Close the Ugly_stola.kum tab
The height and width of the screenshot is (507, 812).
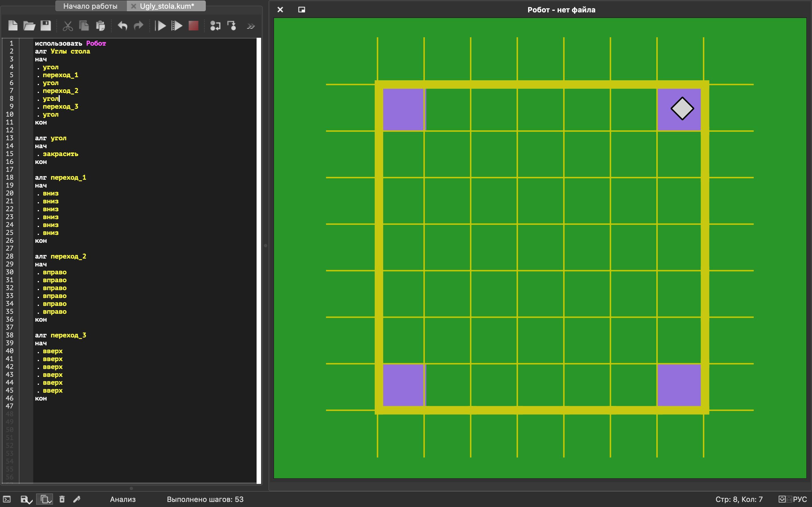[133, 6]
